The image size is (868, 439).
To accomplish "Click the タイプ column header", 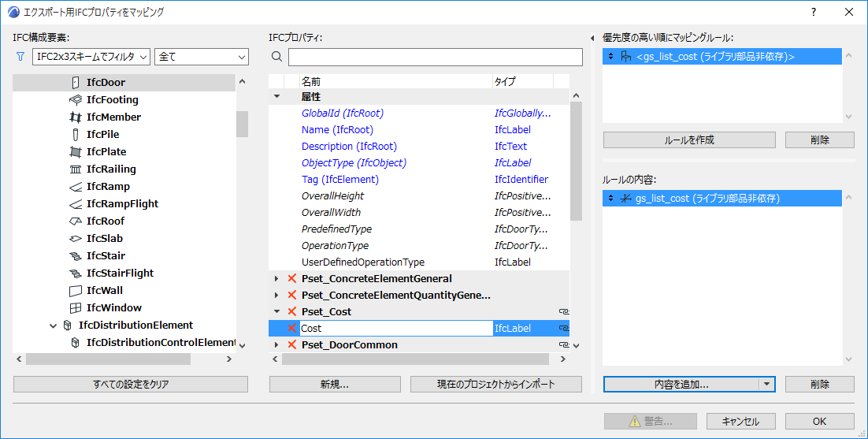I will click(x=522, y=81).
